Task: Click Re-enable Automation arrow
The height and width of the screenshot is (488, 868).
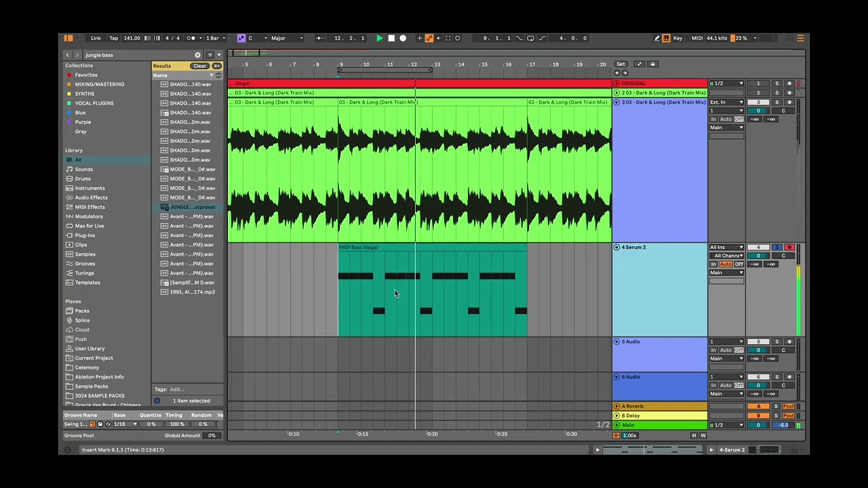Action: click(x=438, y=38)
